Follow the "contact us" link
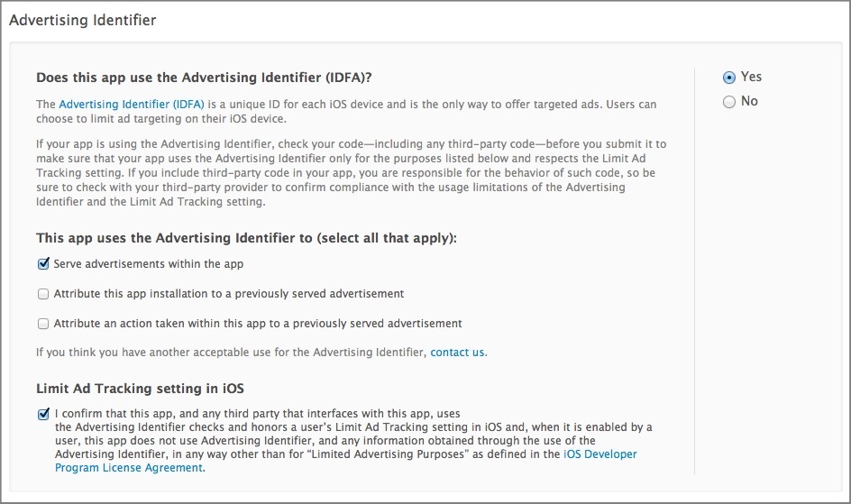 pos(457,353)
